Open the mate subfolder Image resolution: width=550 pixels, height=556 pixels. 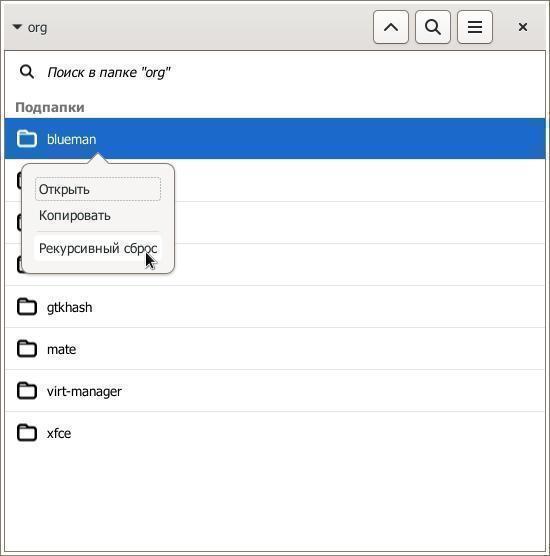pos(275,349)
